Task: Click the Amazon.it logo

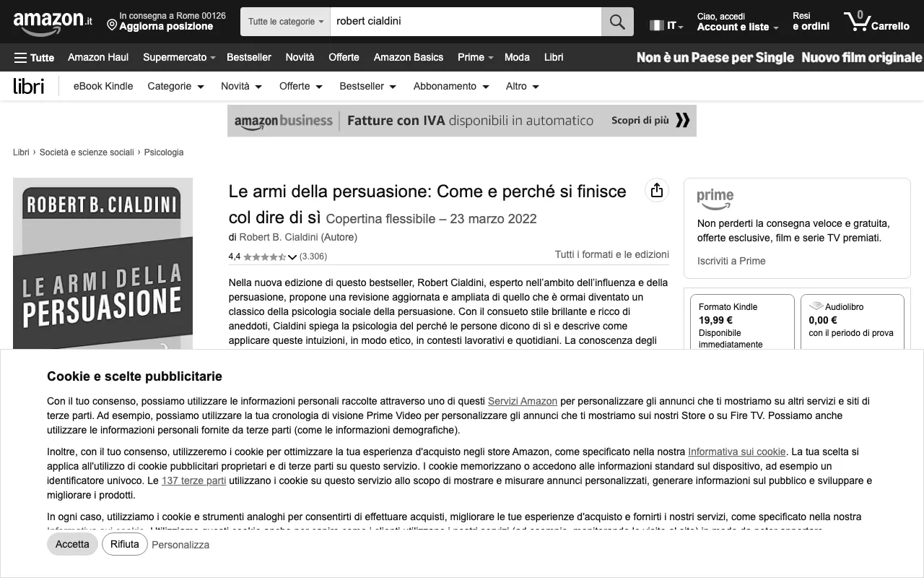Action: point(53,22)
